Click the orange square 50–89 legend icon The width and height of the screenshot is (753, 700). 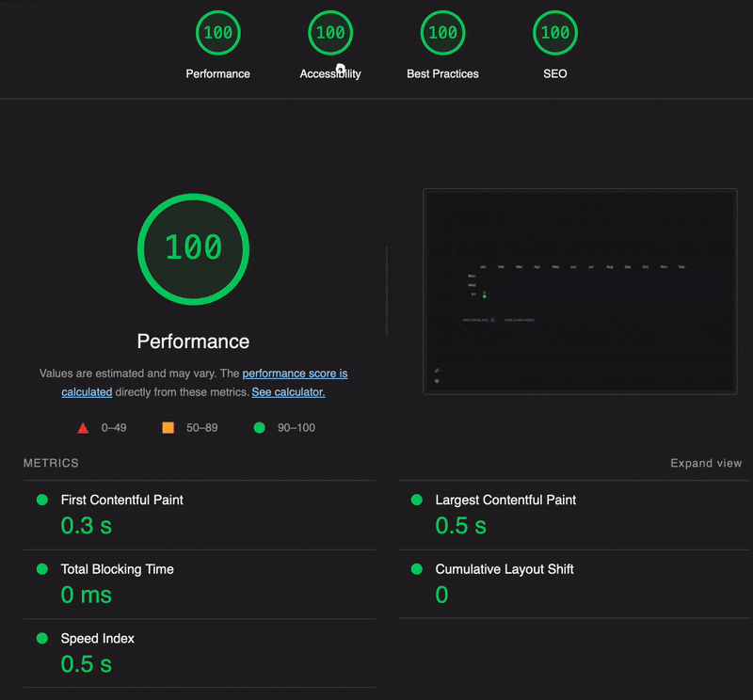[168, 428]
